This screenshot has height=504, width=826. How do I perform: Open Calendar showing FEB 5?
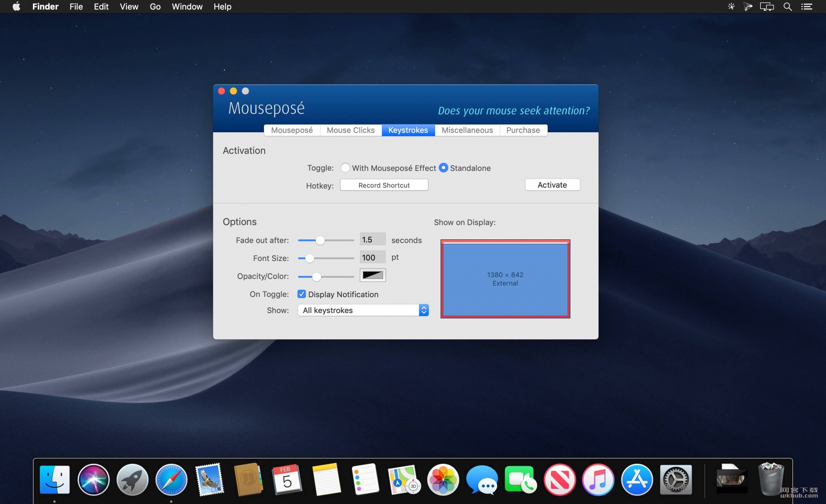tap(287, 479)
